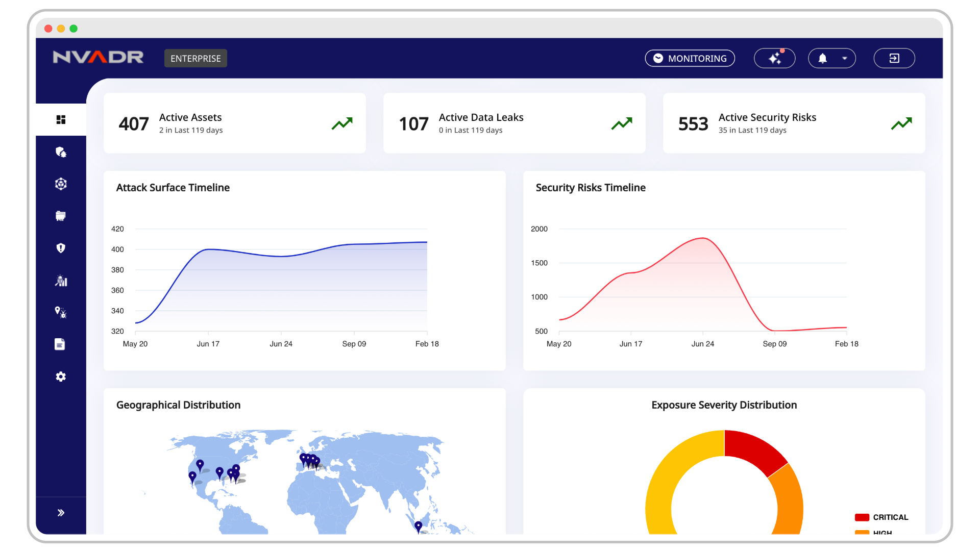Open the Active Security Risks card
Image resolution: width=980 pixels, height=551 pixels.
794,123
